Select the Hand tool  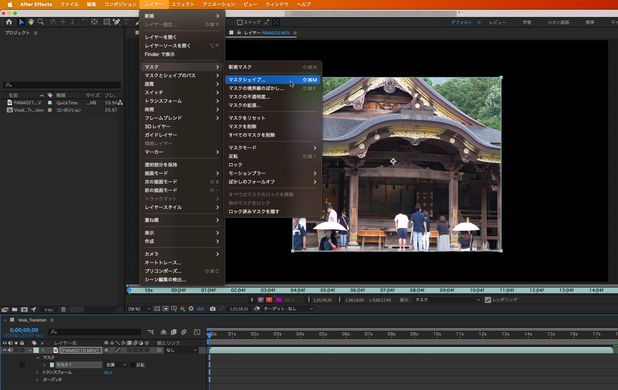point(31,22)
